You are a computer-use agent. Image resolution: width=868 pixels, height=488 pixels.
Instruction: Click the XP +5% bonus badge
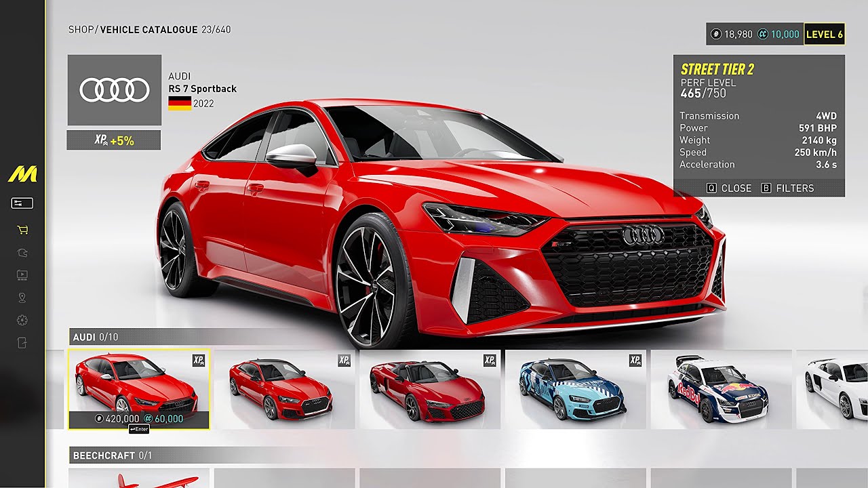pos(114,140)
